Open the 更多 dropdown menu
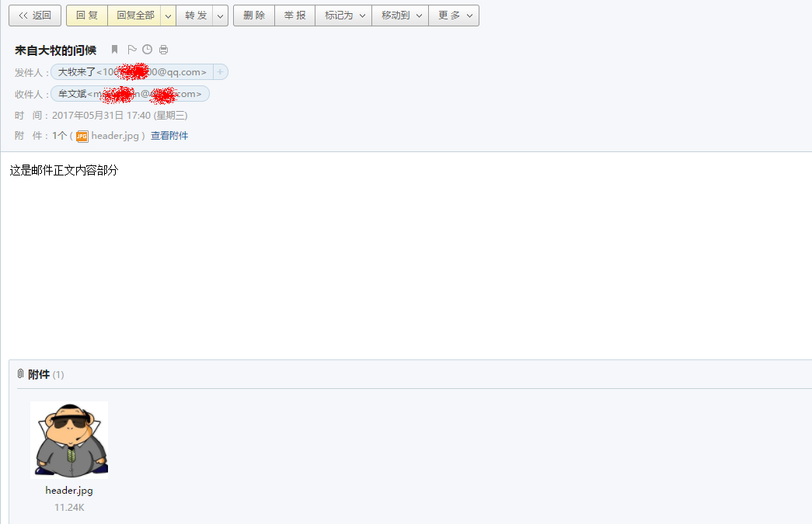 (454, 16)
